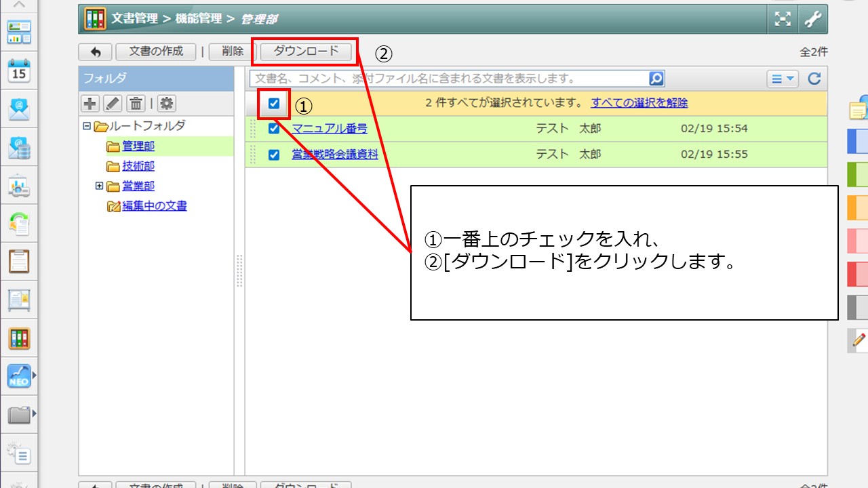The image size is (868, 488).
Task: Open the 営業戦略会議資料 document link
Action: coord(335,155)
